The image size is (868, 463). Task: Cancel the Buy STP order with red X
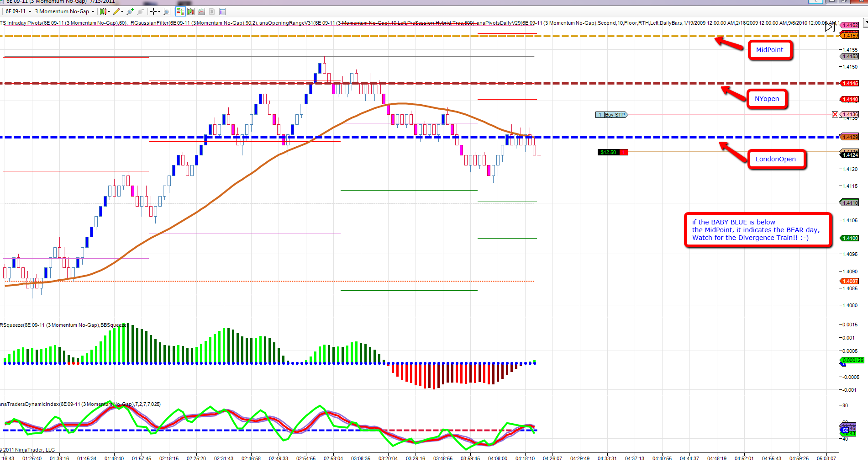[835, 114]
